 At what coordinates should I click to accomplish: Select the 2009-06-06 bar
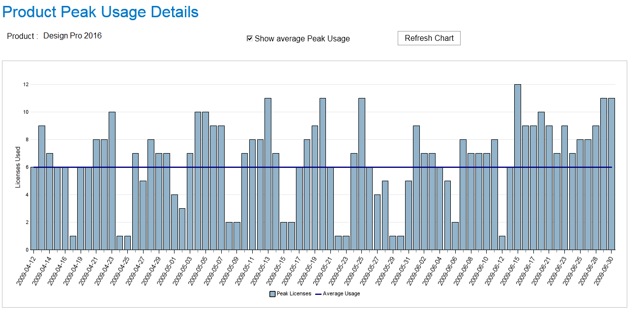[455, 236]
